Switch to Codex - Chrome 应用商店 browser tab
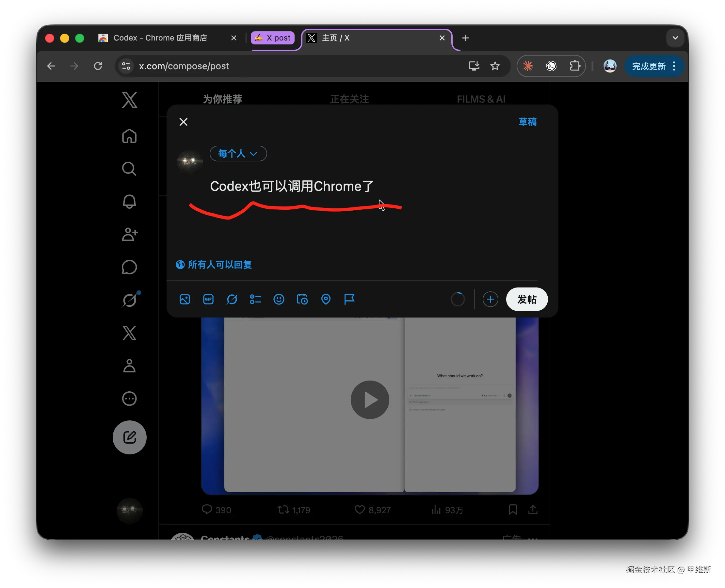The height and width of the screenshot is (588, 725). [160, 38]
